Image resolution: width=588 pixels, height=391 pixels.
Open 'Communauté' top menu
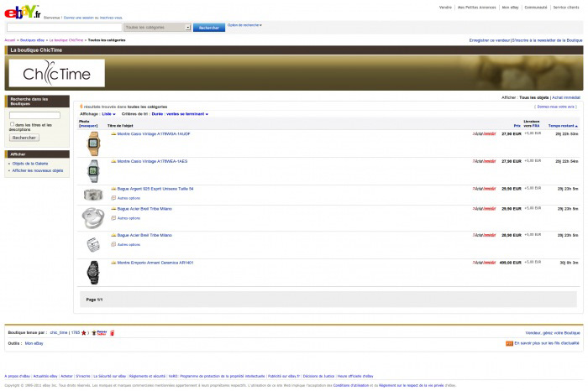536,8
